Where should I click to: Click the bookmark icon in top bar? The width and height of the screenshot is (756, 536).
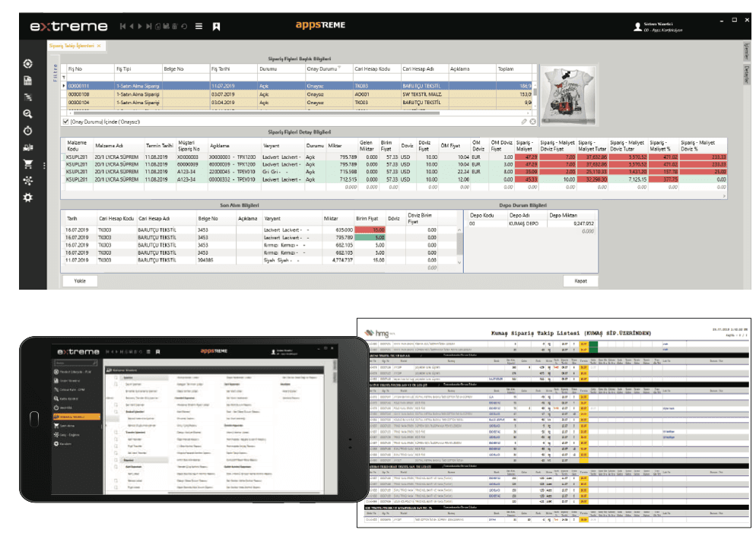[217, 27]
